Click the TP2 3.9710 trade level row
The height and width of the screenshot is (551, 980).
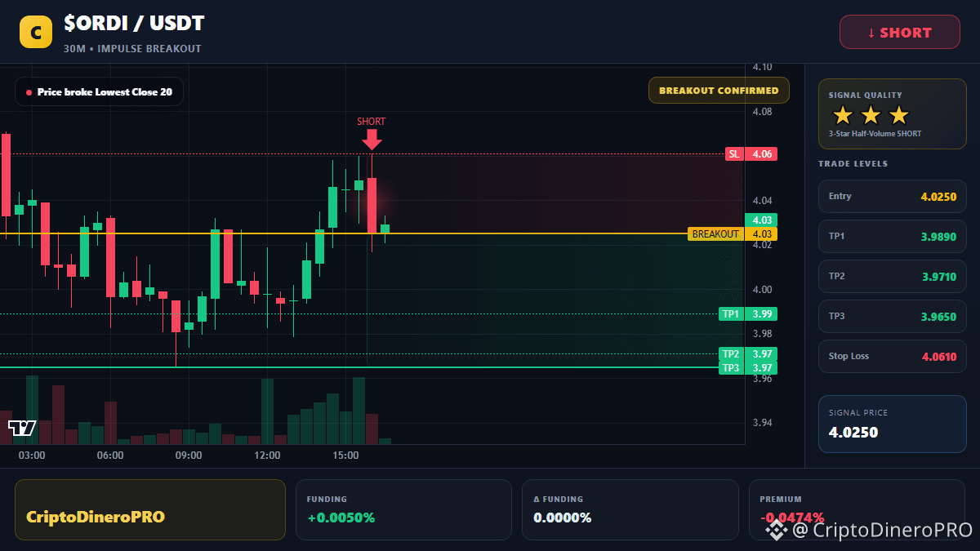[893, 276]
